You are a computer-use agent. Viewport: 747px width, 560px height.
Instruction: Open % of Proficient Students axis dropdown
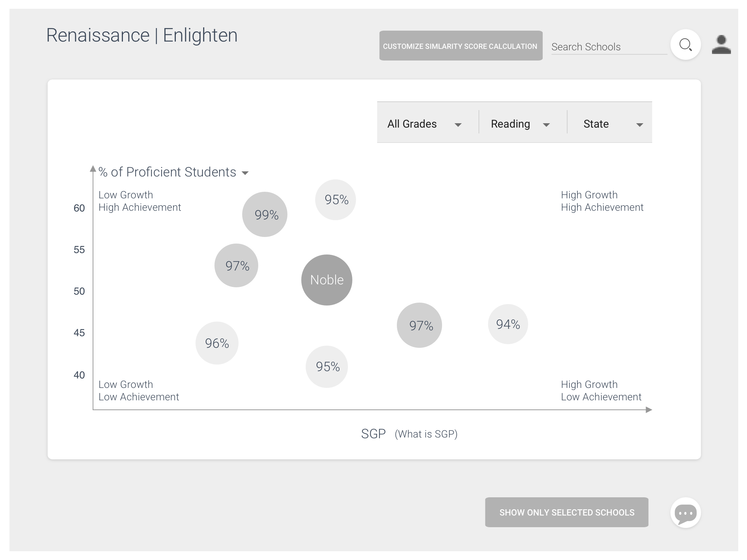174,172
